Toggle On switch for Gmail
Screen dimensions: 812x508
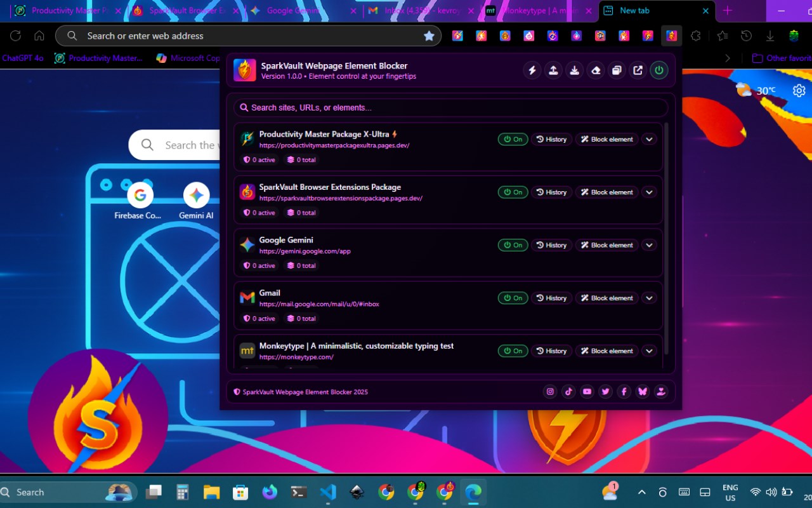tap(513, 298)
